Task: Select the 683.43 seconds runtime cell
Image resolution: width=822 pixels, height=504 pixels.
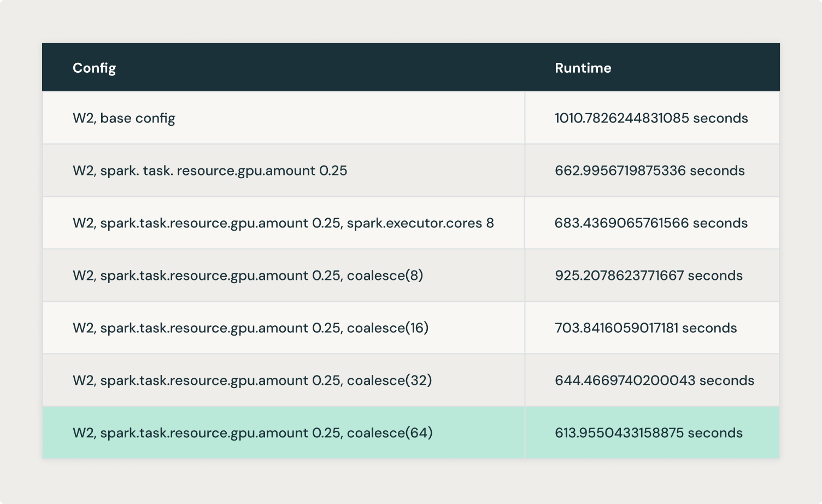Action: [x=651, y=223]
